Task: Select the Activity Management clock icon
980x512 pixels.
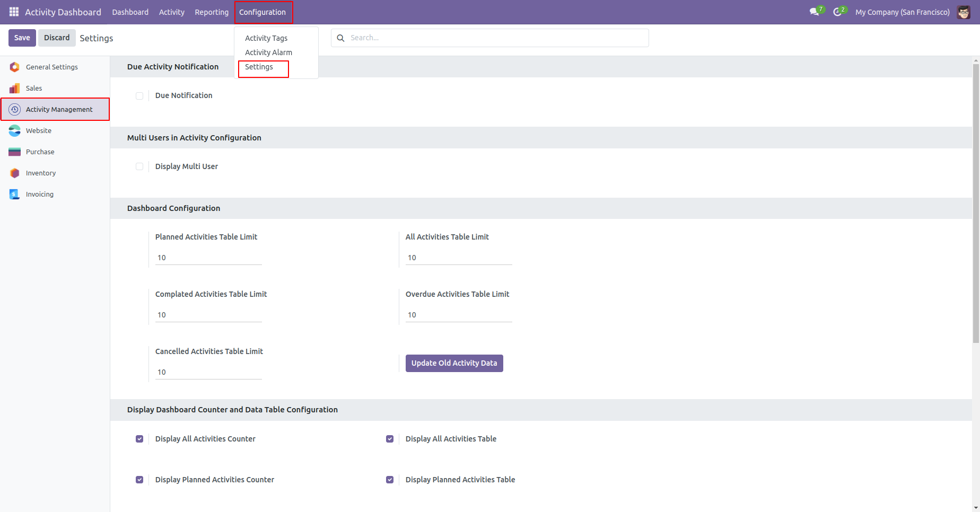Action: (15, 109)
